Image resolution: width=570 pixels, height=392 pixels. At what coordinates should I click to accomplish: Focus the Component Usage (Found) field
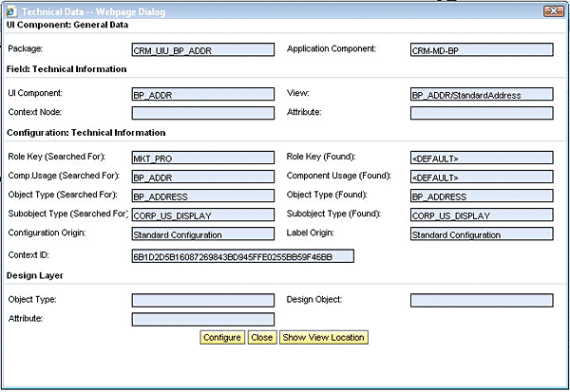(482, 177)
